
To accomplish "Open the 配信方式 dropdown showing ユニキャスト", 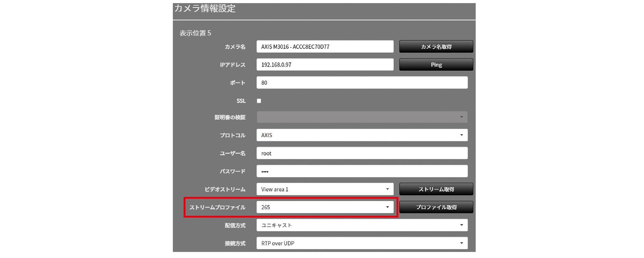I will pos(362,225).
